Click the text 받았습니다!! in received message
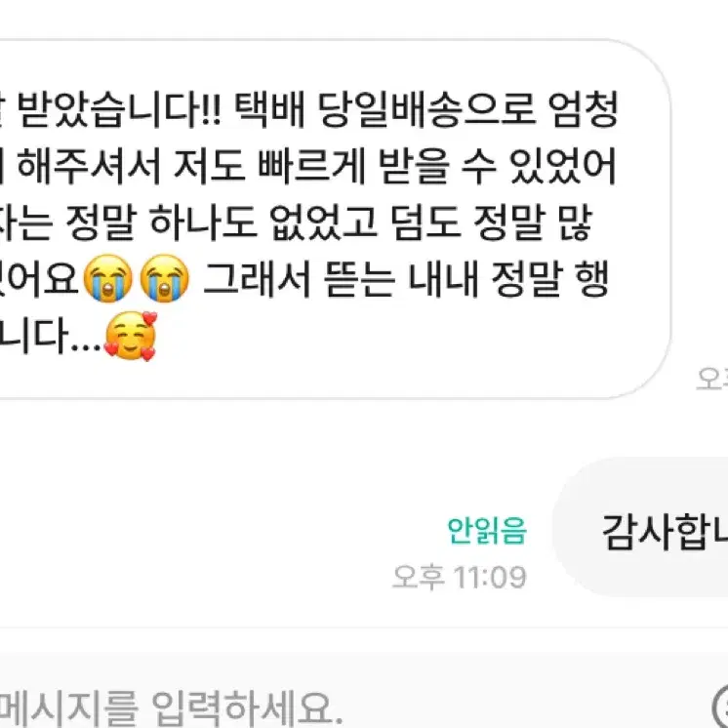The width and height of the screenshot is (728, 728). point(119,109)
